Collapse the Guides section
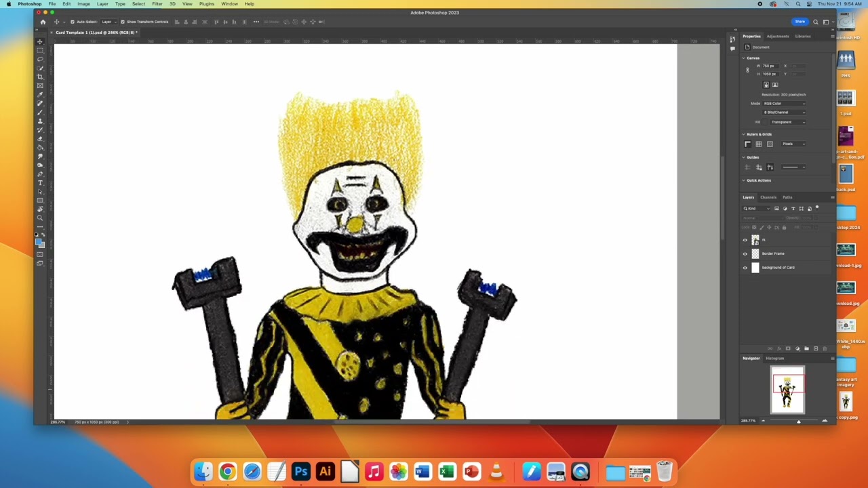Screen dimensions: 868x488 pos(744,157)
